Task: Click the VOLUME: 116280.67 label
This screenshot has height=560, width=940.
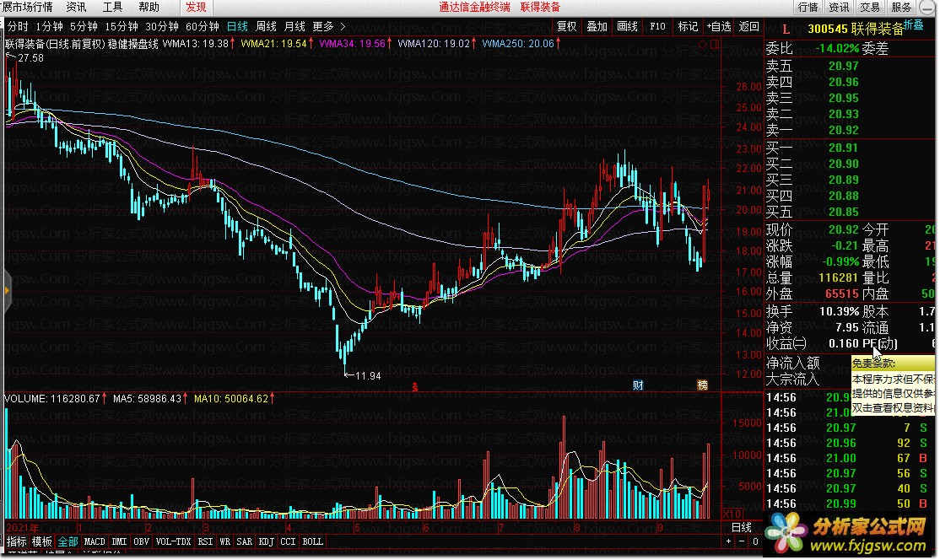Action: coord(52,398)
